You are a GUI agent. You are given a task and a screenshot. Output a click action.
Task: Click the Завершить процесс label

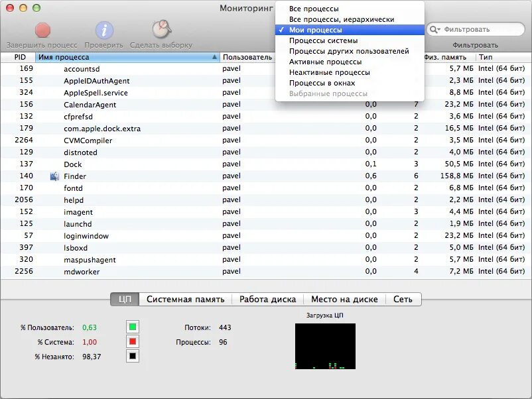pos(42,45)
